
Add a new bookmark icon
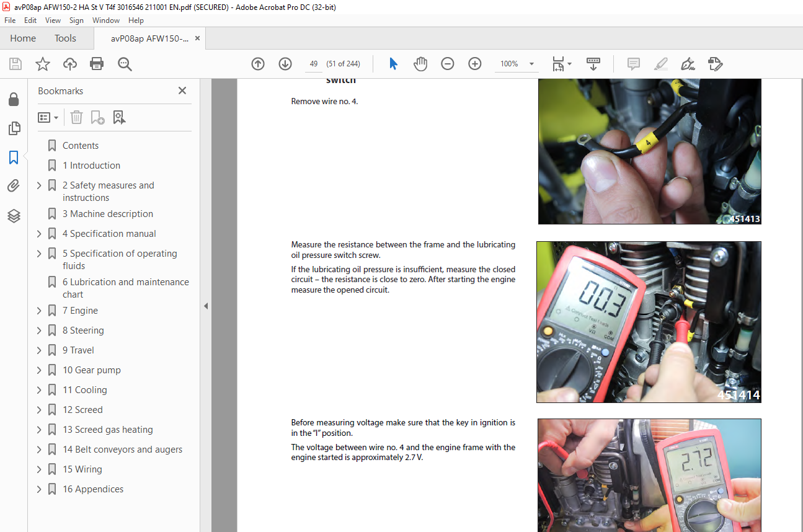(98, 117)
